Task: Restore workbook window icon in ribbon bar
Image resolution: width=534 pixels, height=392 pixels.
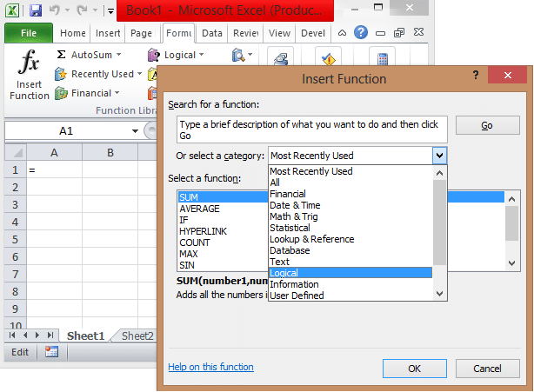Action: tap(399, 33)
